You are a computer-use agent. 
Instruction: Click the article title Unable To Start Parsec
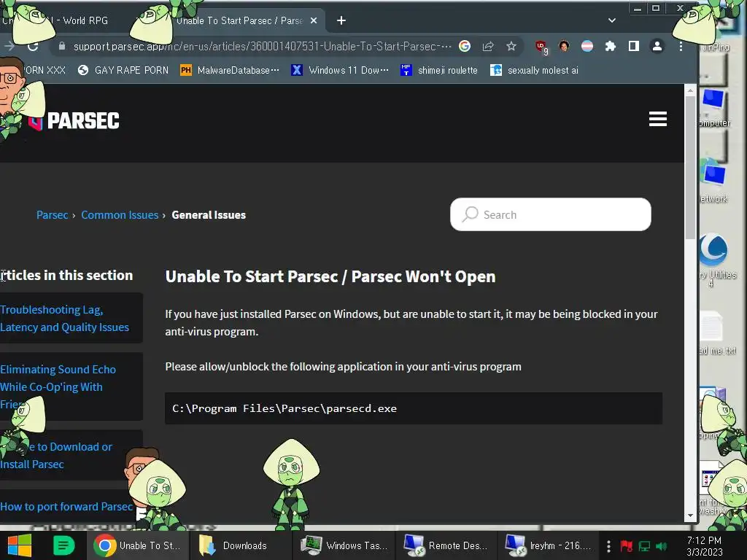[330, 276]
